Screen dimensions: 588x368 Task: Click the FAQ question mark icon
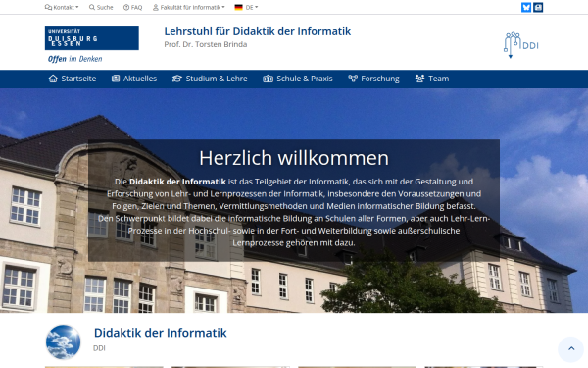(126, 7)
